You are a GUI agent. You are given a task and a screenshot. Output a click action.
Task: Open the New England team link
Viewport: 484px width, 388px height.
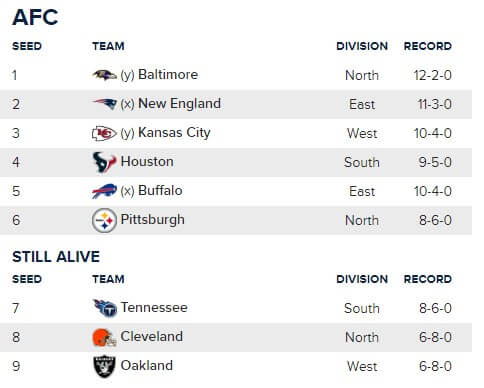click(x=179, y=104)
